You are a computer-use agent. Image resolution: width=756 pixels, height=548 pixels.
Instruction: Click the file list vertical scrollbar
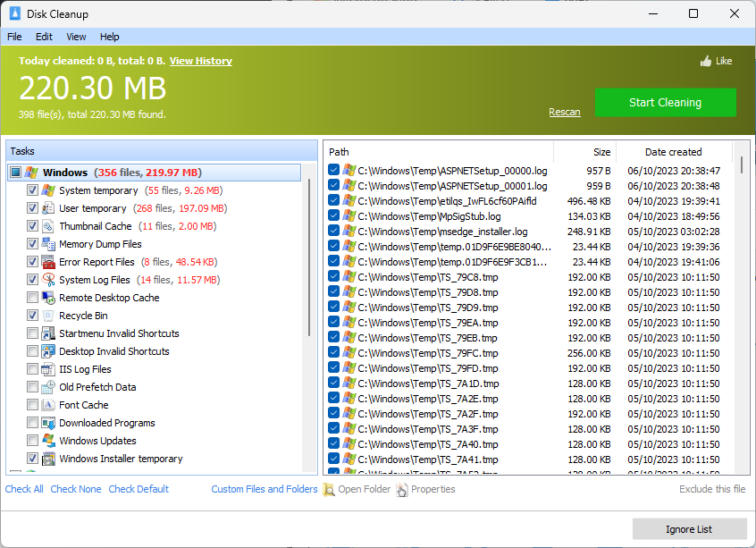741,313
